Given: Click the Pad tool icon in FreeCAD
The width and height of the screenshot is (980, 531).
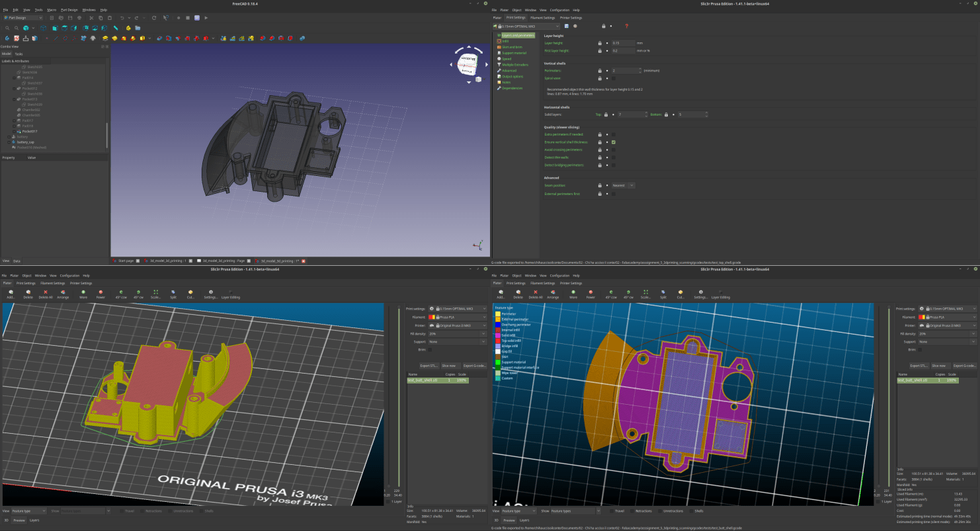Looking at the screenshot, I should tap(105, 38).
